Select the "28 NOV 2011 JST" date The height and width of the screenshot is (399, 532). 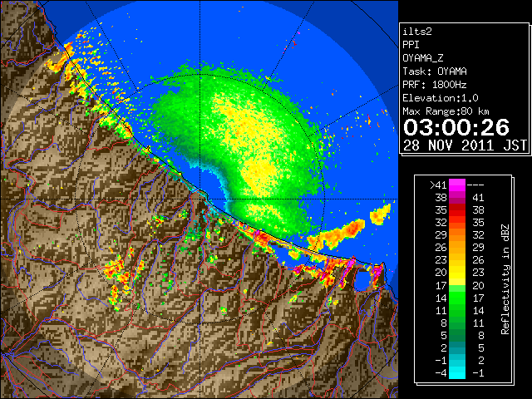pos(465,145)
